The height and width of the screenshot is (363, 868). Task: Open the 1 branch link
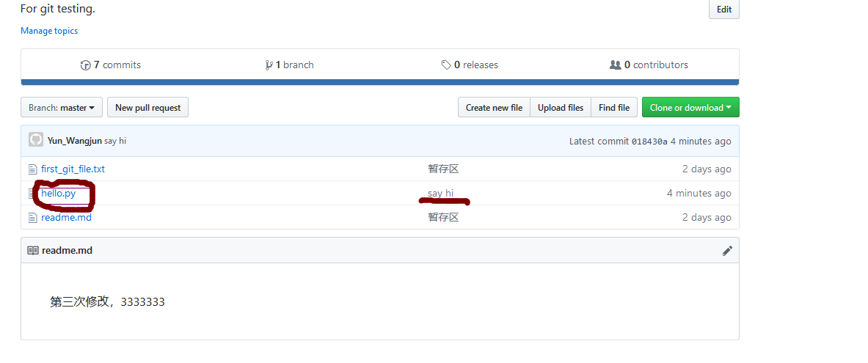tap(294, 65)
